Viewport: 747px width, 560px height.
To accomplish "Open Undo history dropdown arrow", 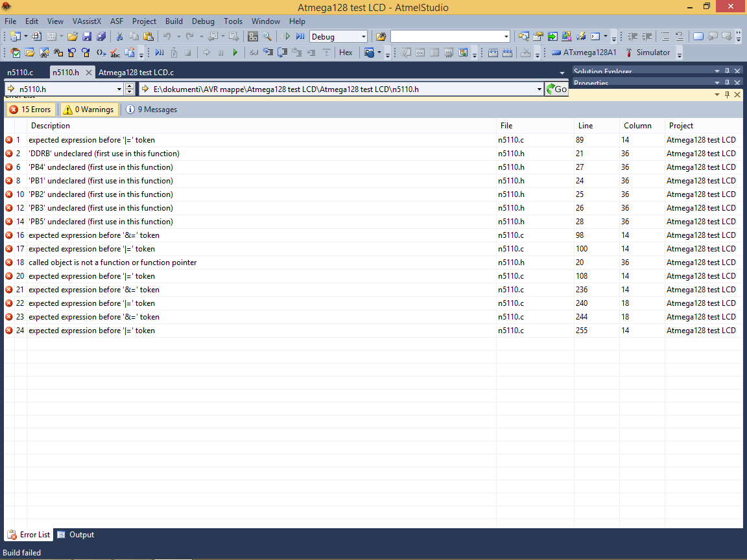I will click(179, 37).
